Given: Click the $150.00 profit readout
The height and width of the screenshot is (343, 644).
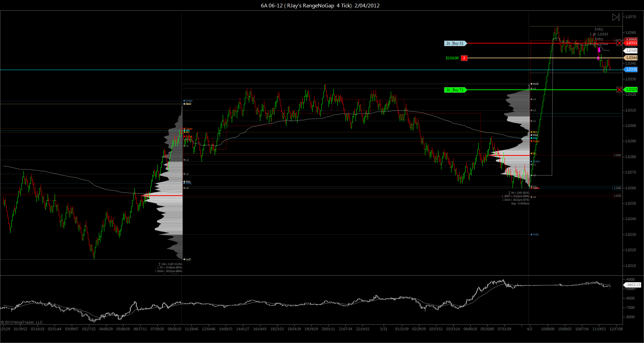Looking at the screenshot, I should 452,58.
